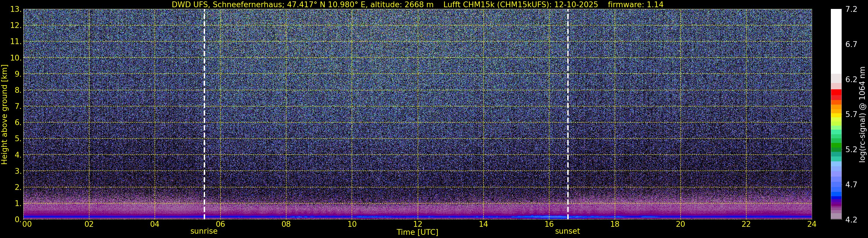Click the colorbar tick label 6.2
868x238 pixels.
pyautogui.click(x=852, y=80)
